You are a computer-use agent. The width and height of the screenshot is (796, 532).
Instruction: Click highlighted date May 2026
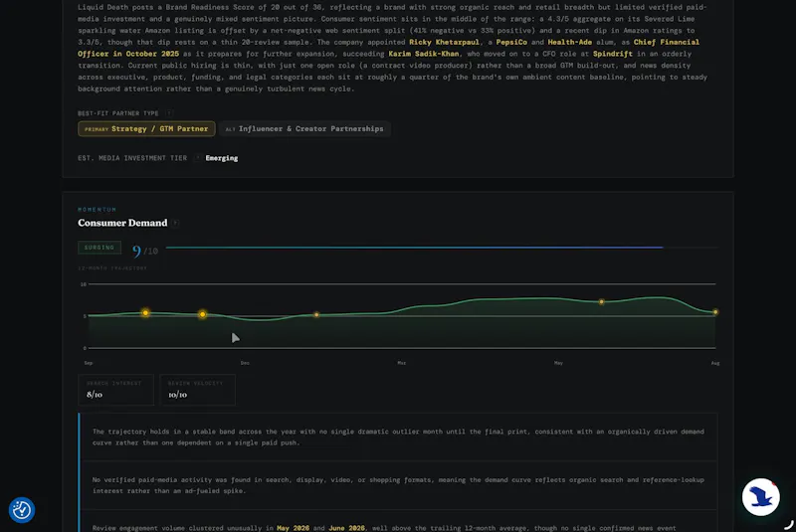pos(293,528)
